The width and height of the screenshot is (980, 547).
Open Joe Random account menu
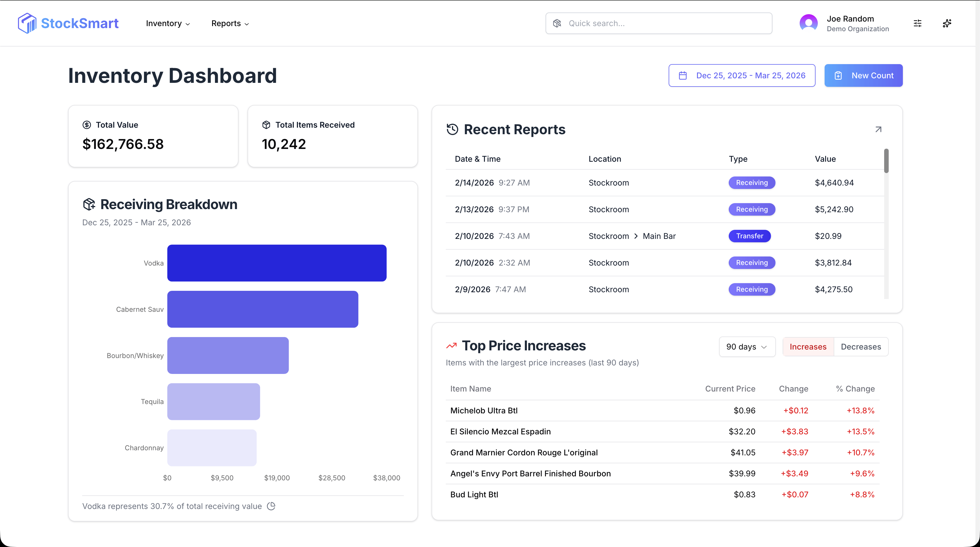pos(844,23)
